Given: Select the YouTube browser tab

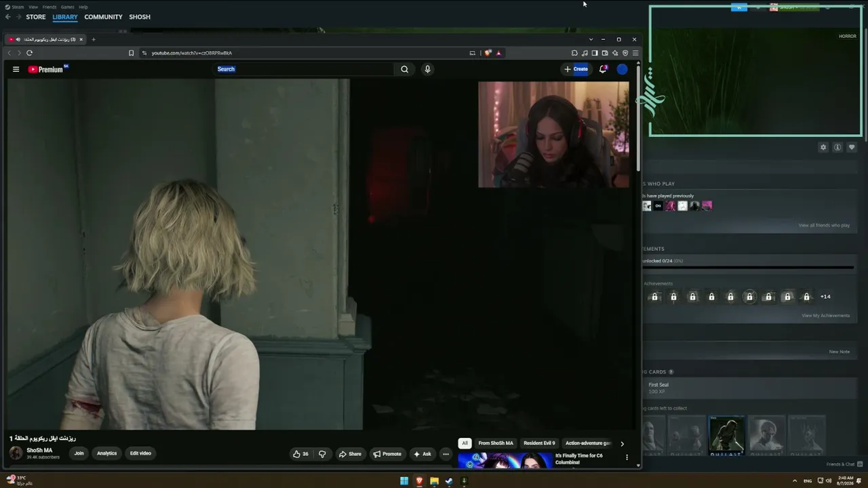Looking at the screenshot, I should coord(45,39).
